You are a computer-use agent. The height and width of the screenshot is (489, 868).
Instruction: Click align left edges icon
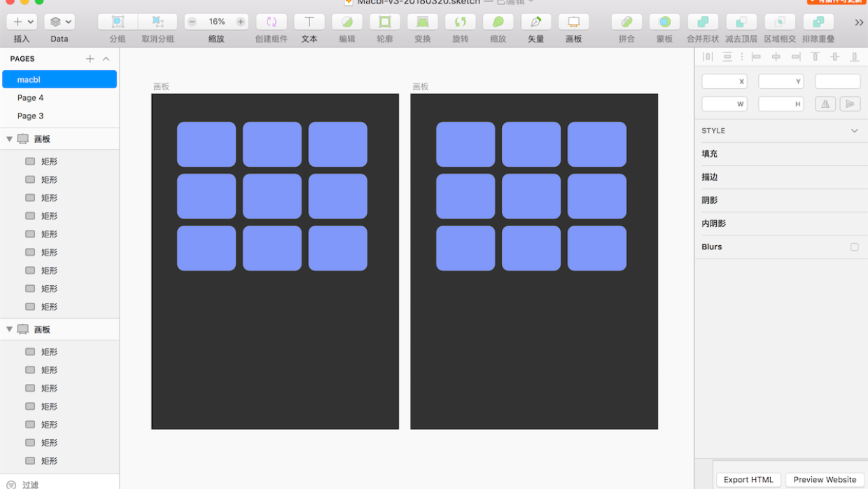[756, 57]
